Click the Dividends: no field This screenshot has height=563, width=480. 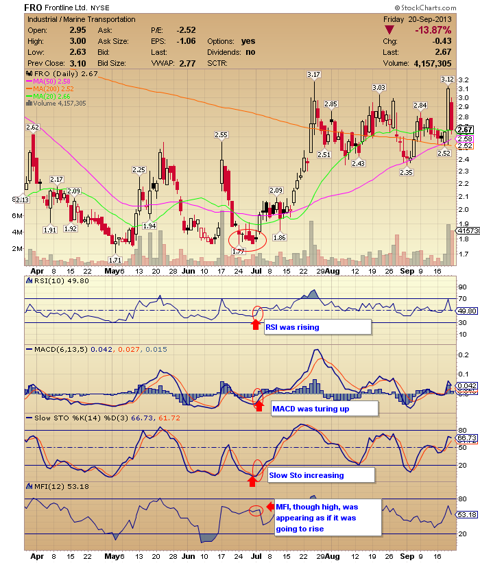(x=231, y=52)
